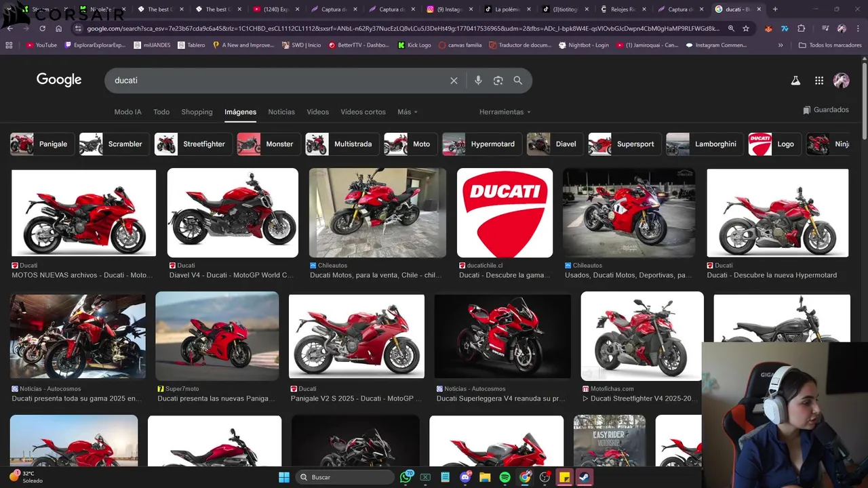
Task: Open Panigale V2 S 2025 image result
Action: point(357,336)
